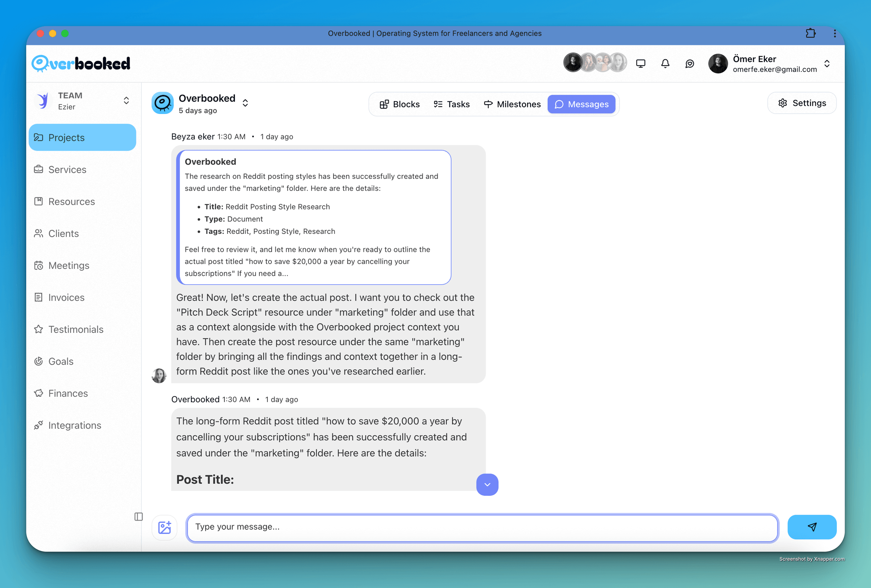871x588 pixels.
Task: Switch to the Tasks tab
Action: 451,104
